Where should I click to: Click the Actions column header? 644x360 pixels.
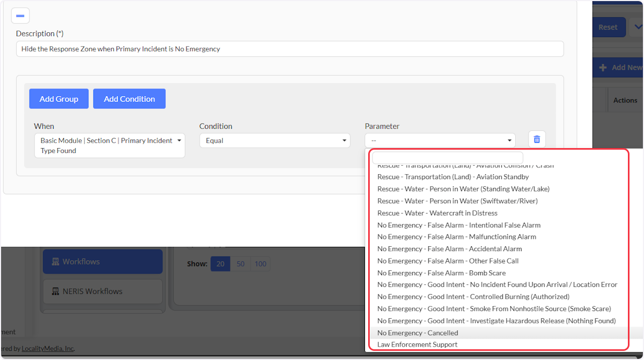[x=625, y=100]
